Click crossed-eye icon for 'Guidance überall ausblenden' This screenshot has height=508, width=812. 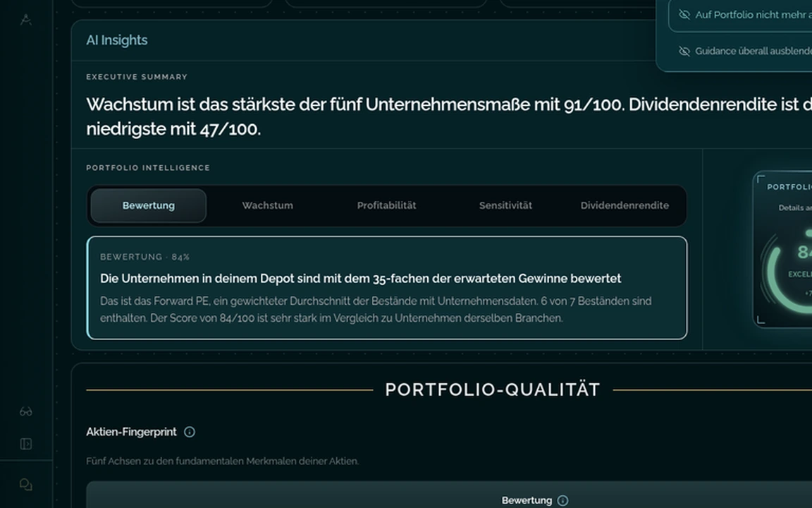(684, 51)
